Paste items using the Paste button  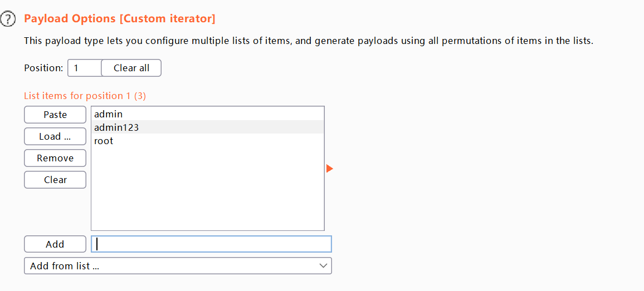pos(55,115)
